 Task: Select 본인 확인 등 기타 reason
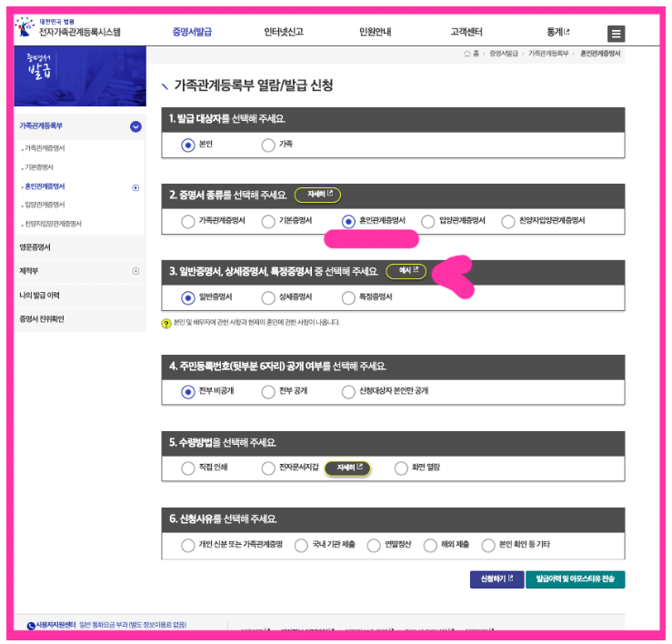pyautogui.click(x=488, y=546)
